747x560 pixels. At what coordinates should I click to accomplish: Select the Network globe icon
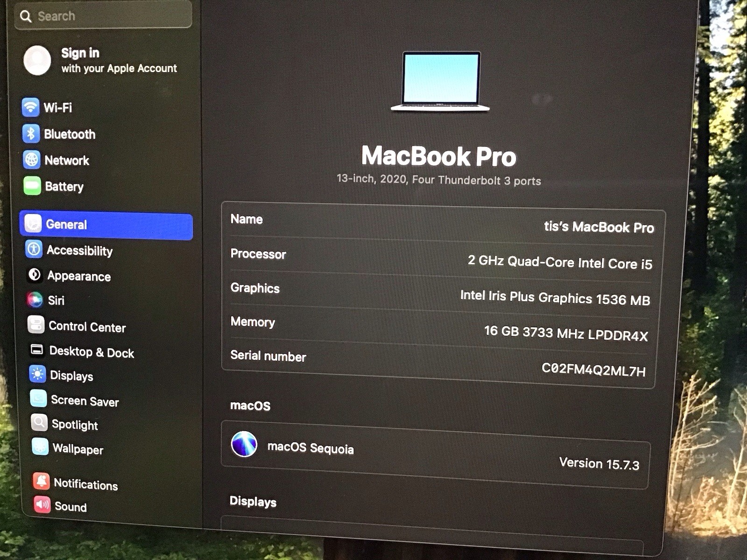coord(32,160)
